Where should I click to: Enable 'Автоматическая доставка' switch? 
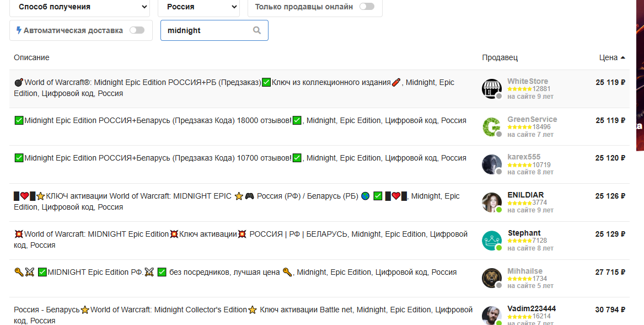[137, 30]
